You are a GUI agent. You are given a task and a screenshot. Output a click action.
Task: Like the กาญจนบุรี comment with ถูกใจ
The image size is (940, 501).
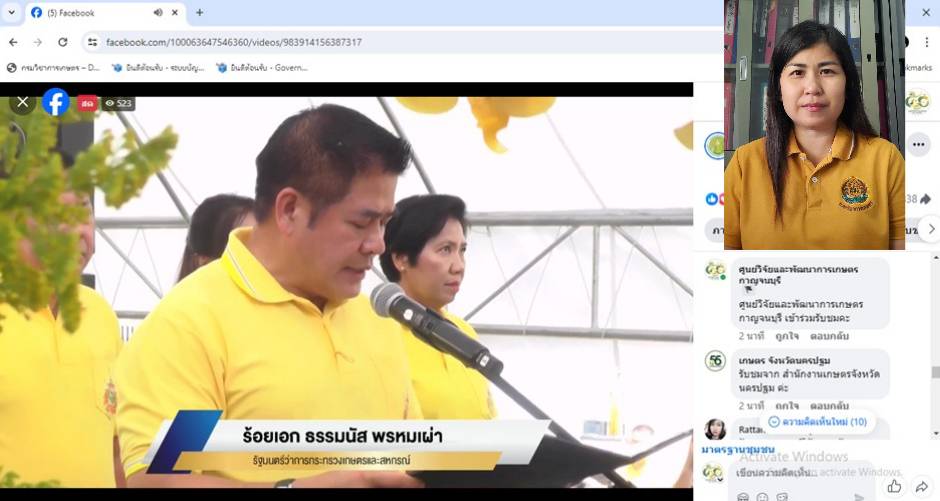(x=787, y=336)
